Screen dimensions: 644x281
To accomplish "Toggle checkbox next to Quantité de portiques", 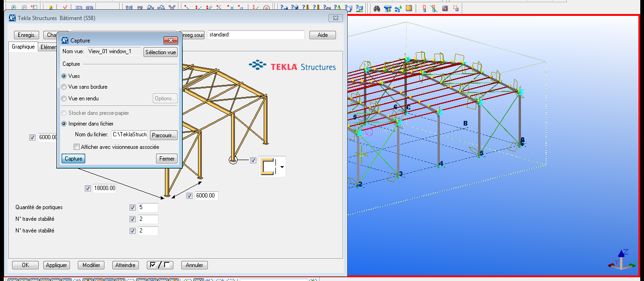I will (132, 207).
